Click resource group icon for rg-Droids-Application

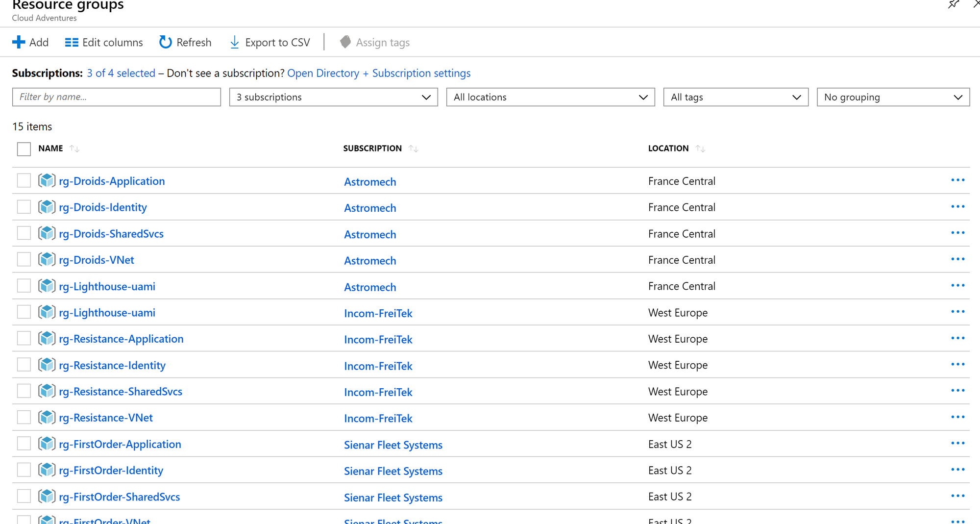(x=47, y=181)
